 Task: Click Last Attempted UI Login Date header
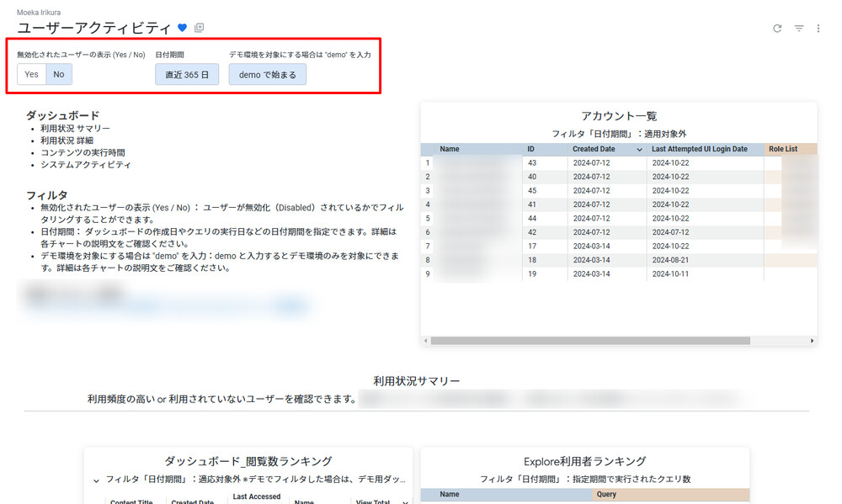click(x=699, y=149)
